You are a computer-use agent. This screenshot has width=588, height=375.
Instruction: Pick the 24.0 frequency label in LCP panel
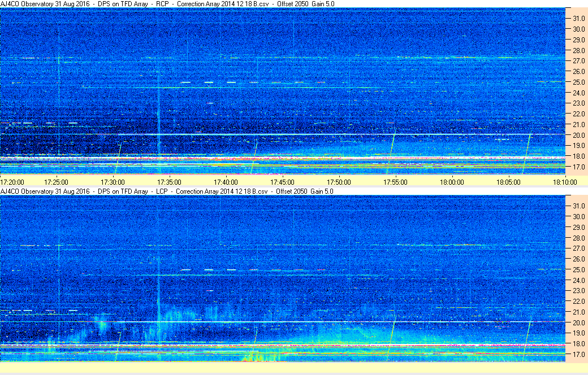click(x=578, y=280)
